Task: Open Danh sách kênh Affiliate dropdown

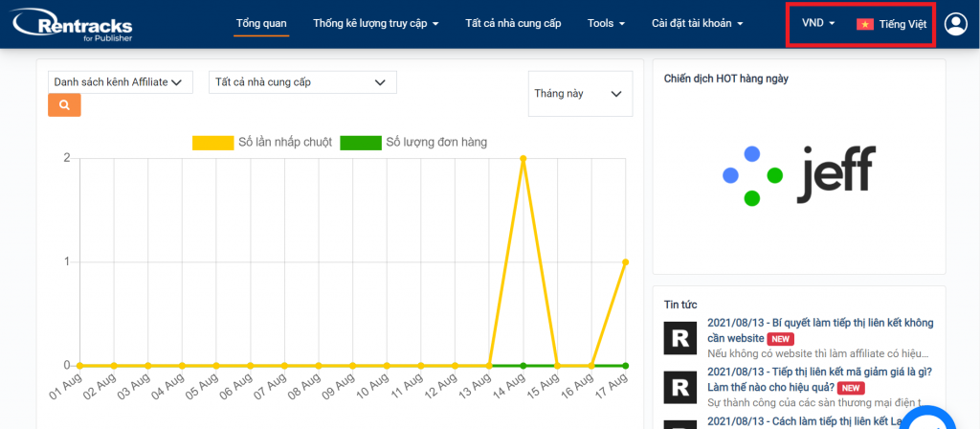Action: (x=121, y=82)
